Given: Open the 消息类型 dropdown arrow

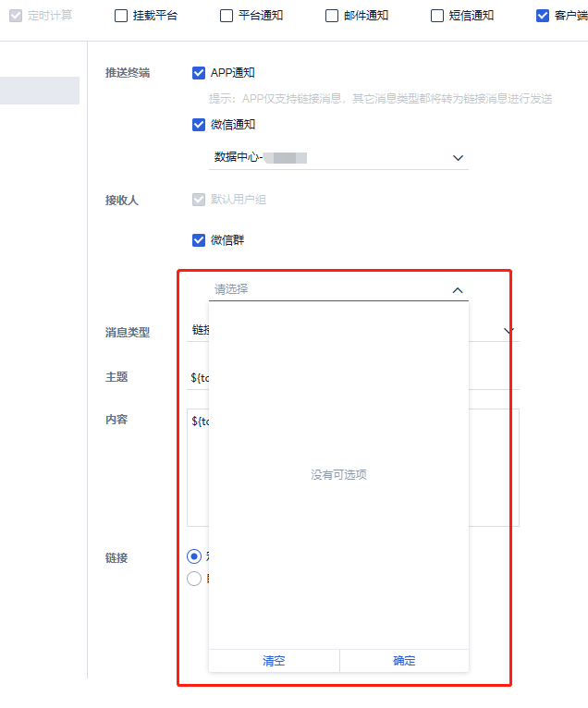Looking at the screenshot, I should (509, 331).
